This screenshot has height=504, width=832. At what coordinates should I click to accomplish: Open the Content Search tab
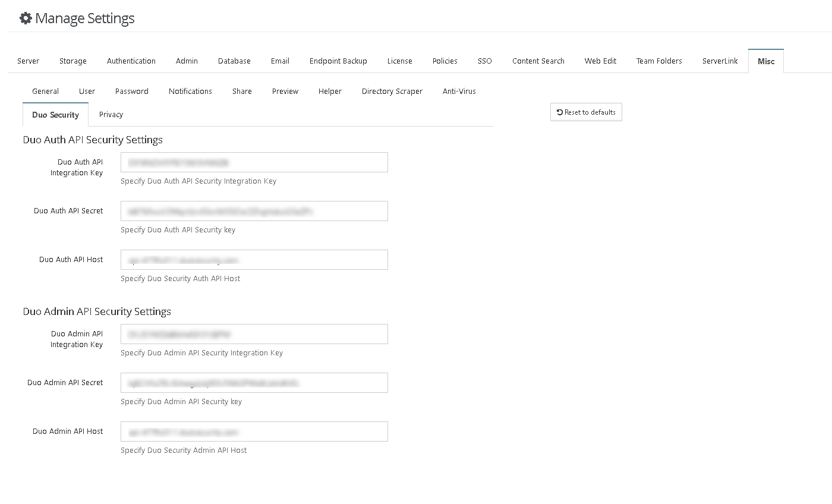tap(538, 61)
